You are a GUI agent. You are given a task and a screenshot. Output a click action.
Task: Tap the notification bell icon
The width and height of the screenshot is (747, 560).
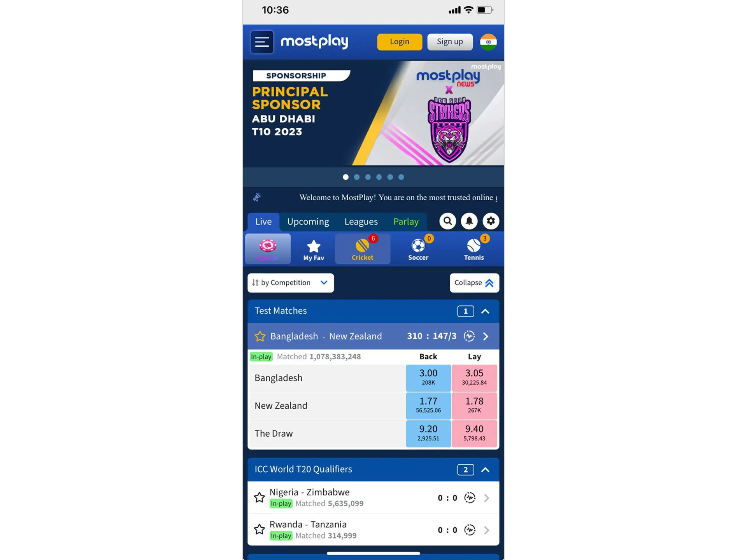point(469,221)
